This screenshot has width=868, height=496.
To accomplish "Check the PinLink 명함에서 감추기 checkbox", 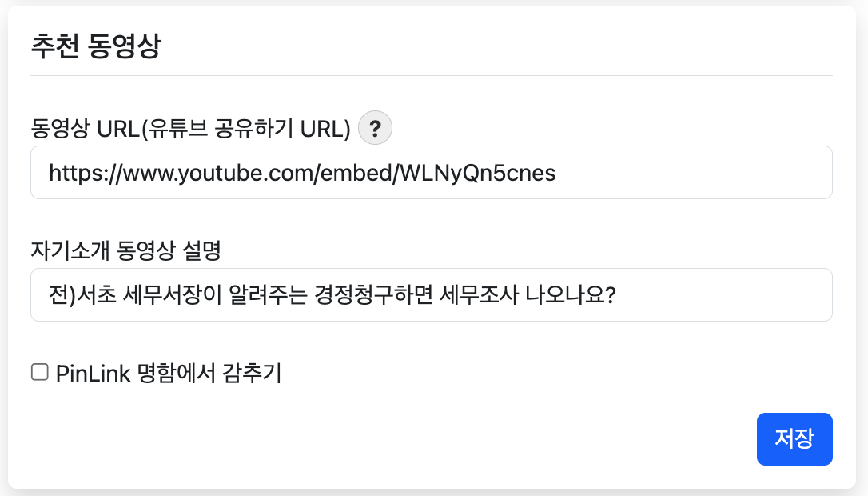I will [39, 372].
